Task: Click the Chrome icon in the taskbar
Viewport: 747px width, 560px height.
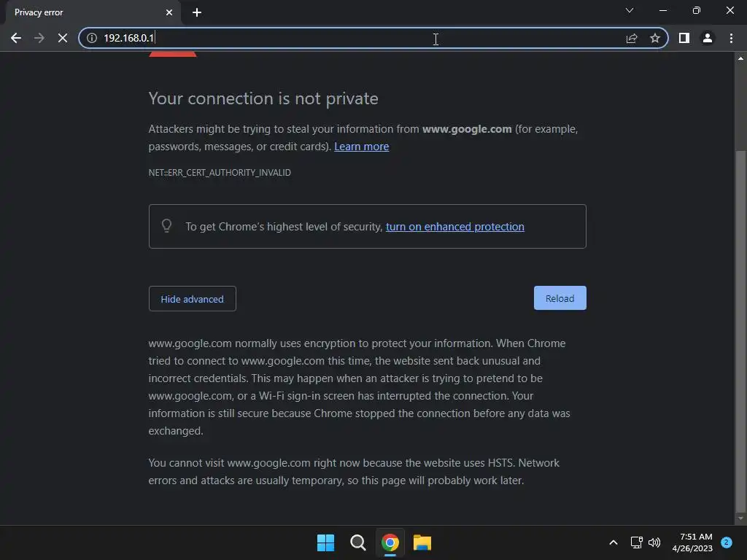Action: coord(390,542)
